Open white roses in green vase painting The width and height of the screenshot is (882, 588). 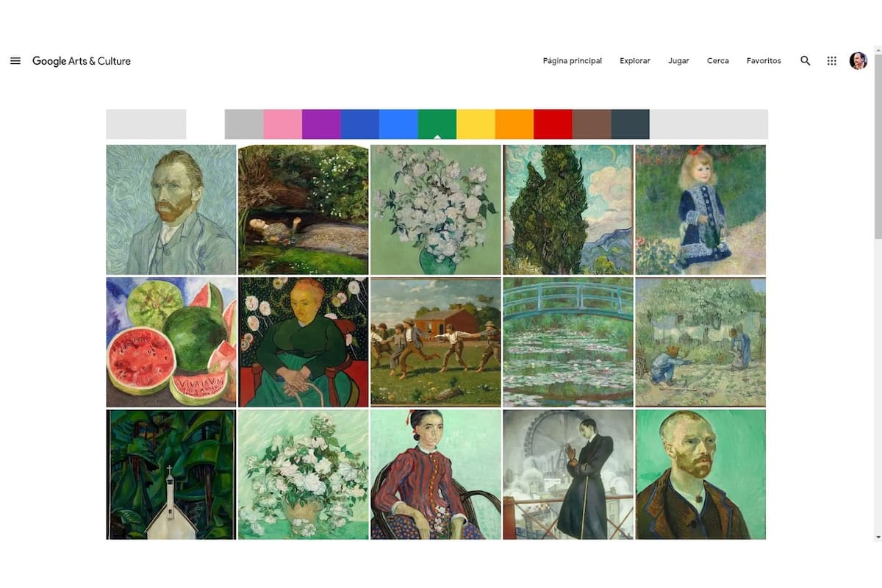tap(436, 209)
